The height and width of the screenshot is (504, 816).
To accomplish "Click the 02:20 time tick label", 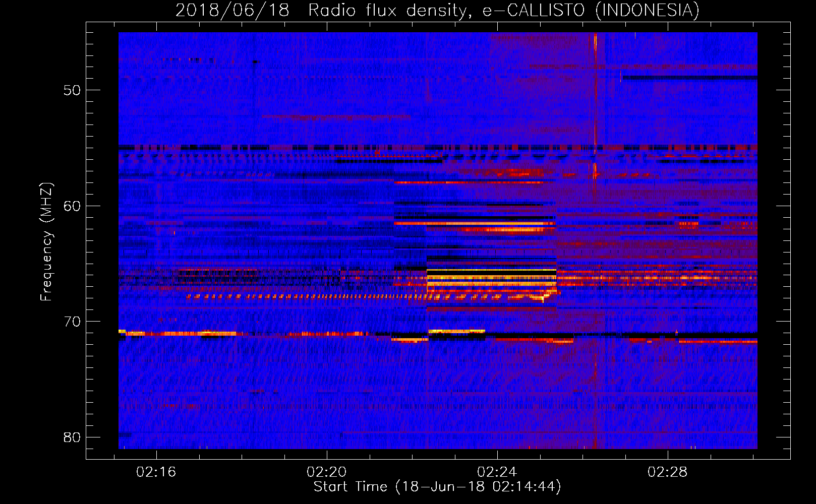I will (x=326, y=472).
